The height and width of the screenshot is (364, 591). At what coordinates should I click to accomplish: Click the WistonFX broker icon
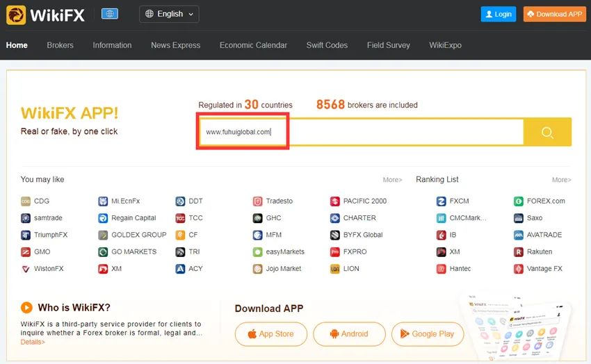(26, 269)
